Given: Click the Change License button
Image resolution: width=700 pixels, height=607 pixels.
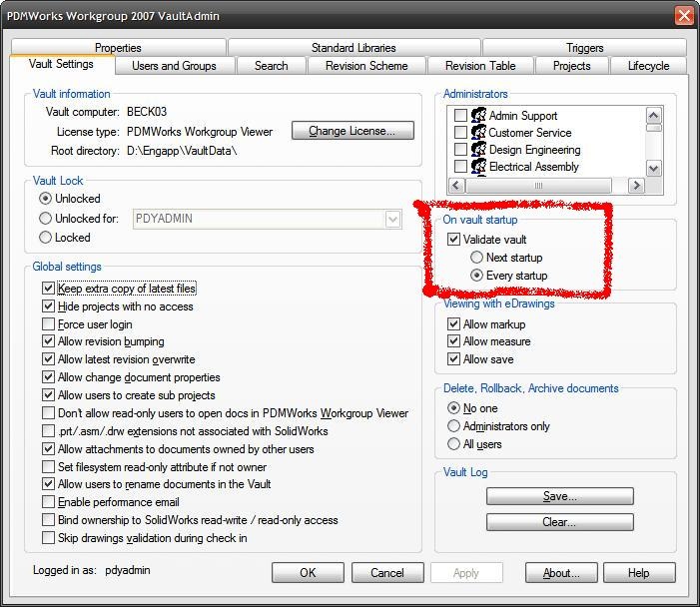Looking at the screenshot, I should pos(352,131).
